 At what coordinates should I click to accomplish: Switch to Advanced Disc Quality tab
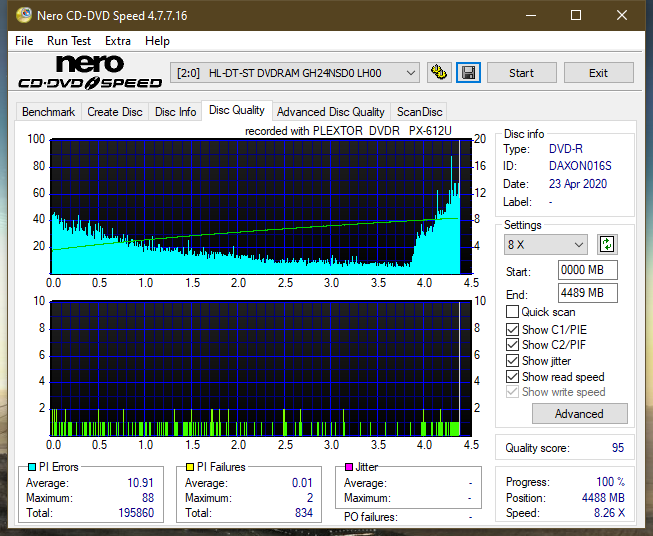[x=331, y=112]
